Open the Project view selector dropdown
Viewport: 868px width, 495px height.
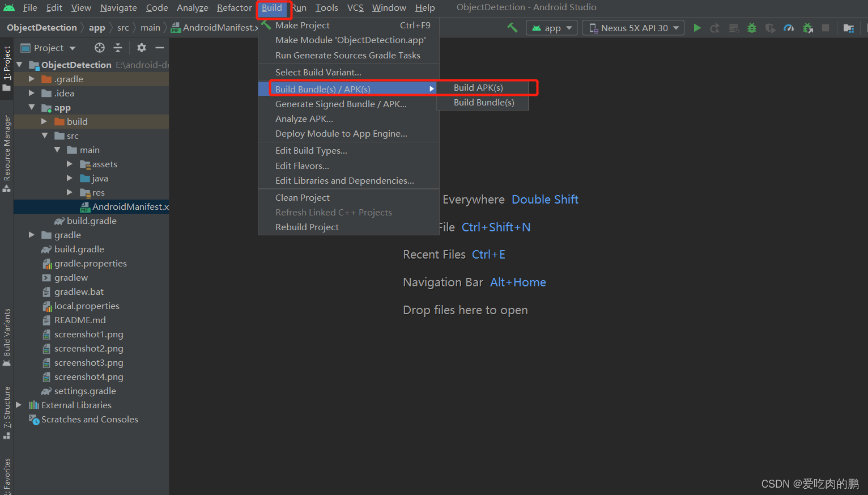click(48, 48)
